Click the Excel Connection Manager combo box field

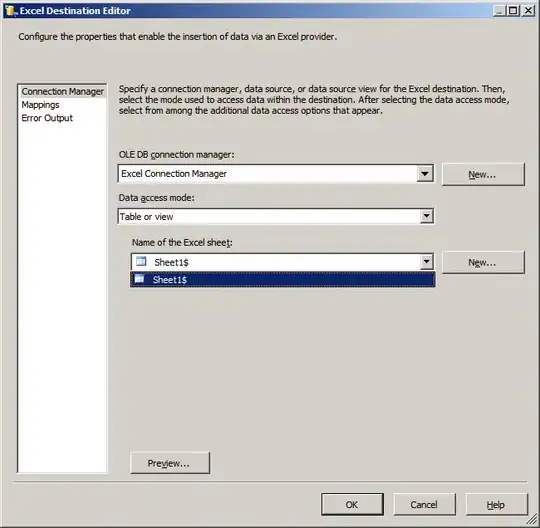267,174
